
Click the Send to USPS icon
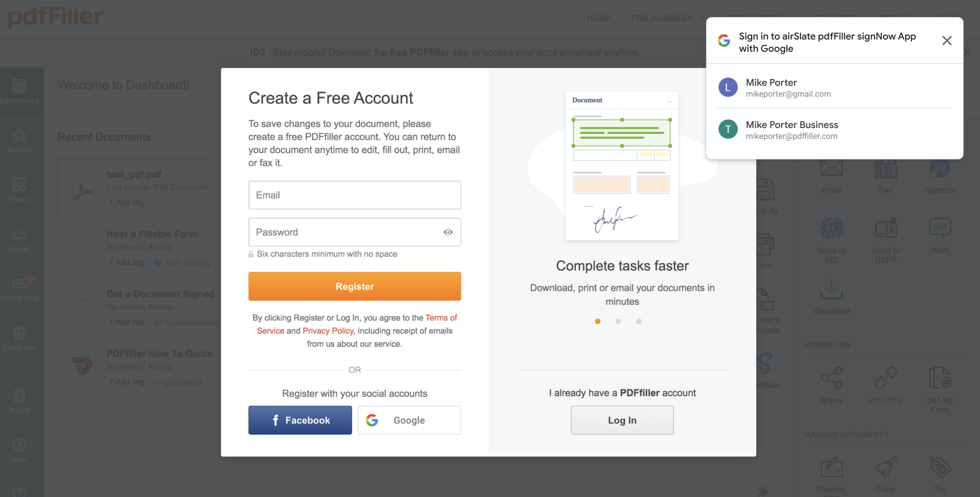pos(886,228)
